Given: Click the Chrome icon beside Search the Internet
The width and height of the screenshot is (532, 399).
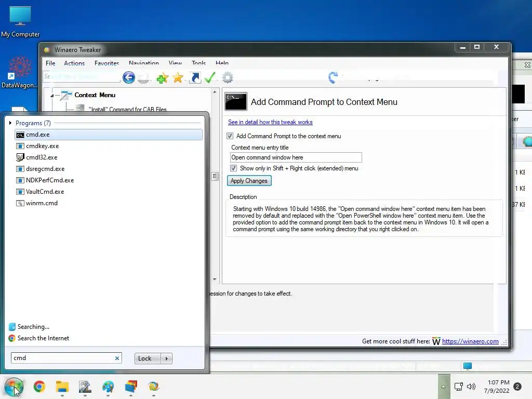Looking at the screenshot, I should point(12,338).
